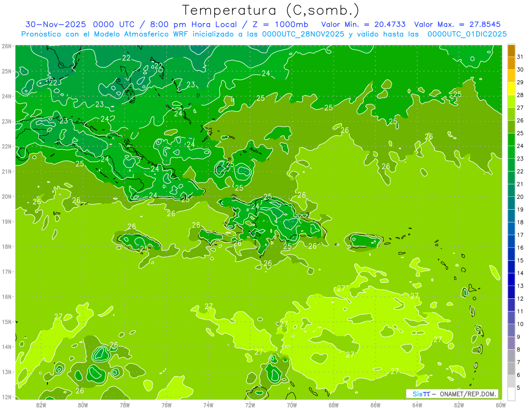The height and width of the screenshot is (411, 532).
Task: Select the lime colorbar swatch between 27 and 28
Action: click(x=511, y=101)
